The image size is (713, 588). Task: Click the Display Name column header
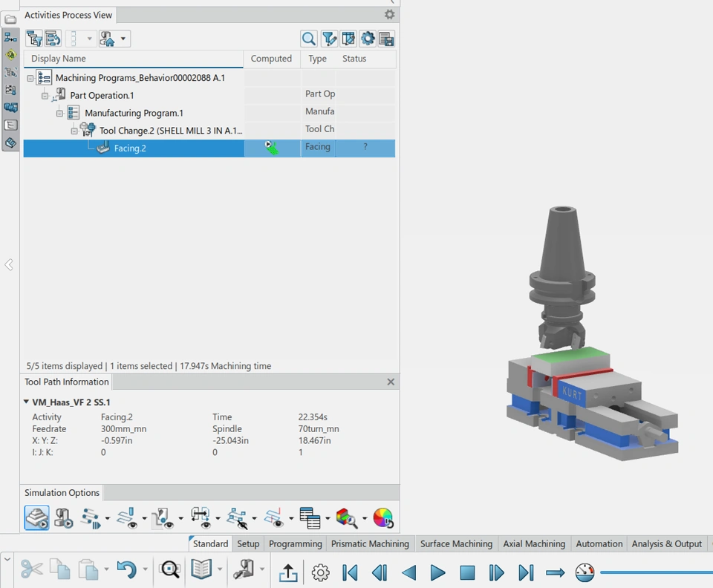point(133,59)
